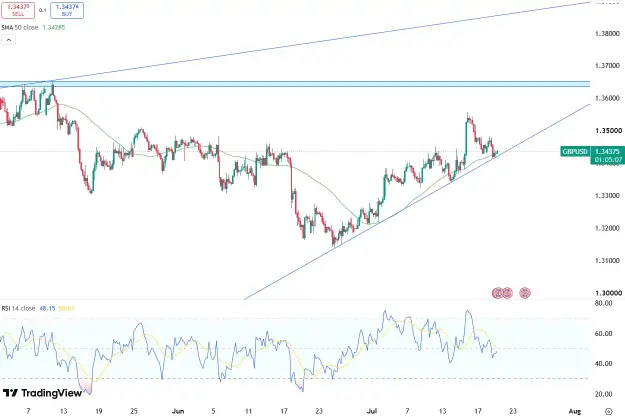Click the 20.00 RSI scale label

click(603, 394)
